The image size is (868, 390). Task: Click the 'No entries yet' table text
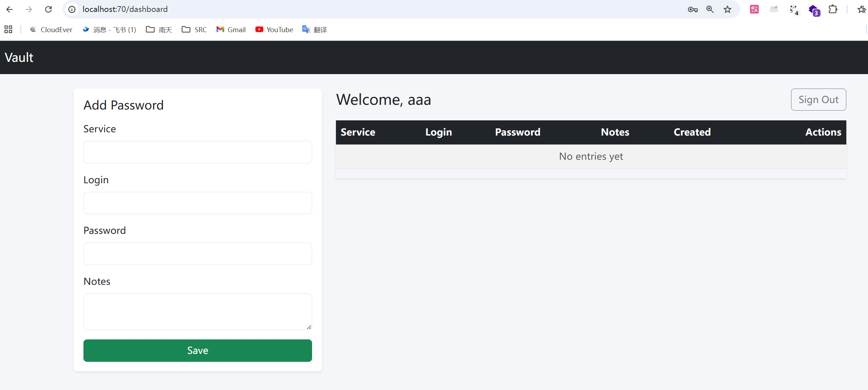[591, 157]
